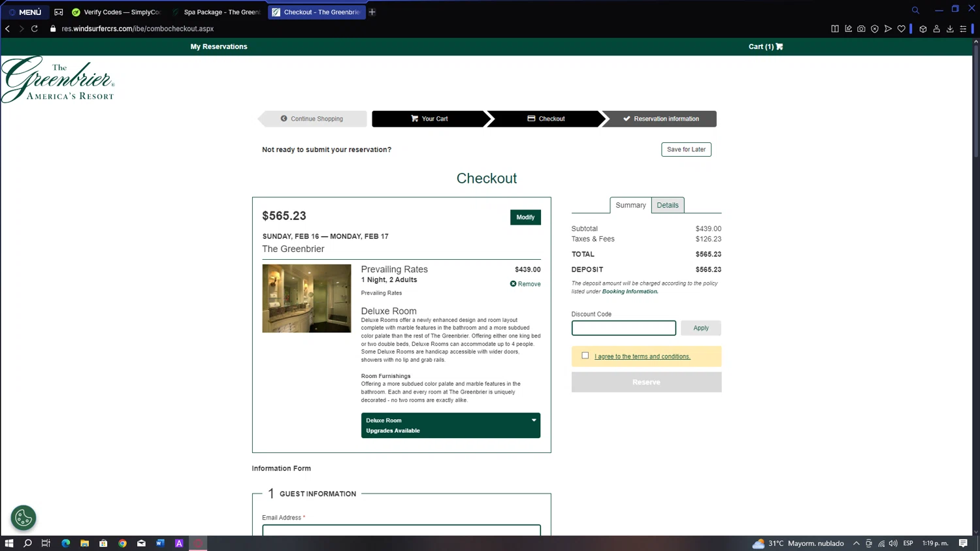
Task: Open the downloads icon
Action: pyautogui.click(x=950, y=29)
